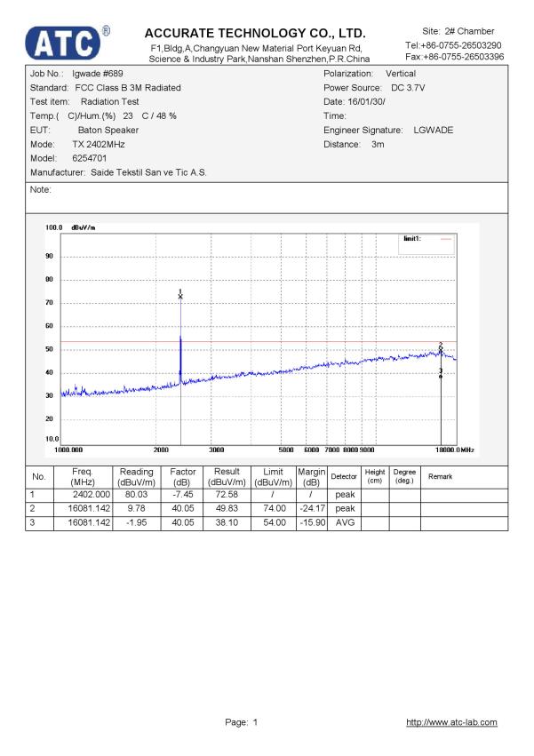Click engineer signature 'LGWADE'
Screen dimensions: 534x756
(434, 131)
